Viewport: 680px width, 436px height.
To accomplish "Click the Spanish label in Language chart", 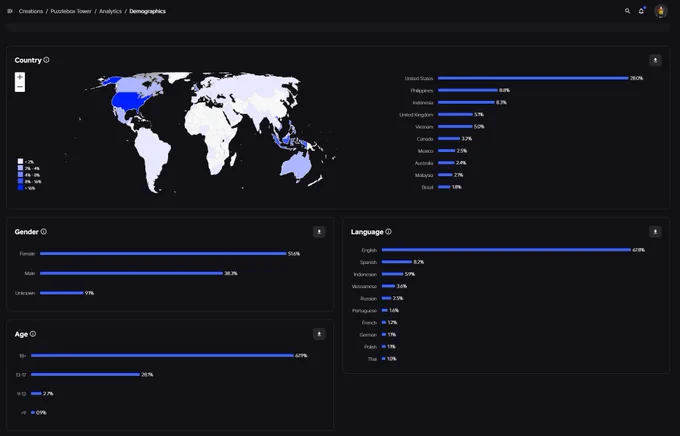I will (368, 262).
